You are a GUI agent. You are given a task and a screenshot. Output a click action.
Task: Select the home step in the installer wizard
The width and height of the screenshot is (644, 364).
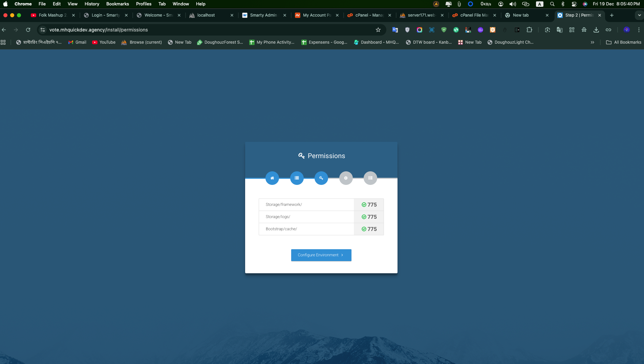coord(272,178)
